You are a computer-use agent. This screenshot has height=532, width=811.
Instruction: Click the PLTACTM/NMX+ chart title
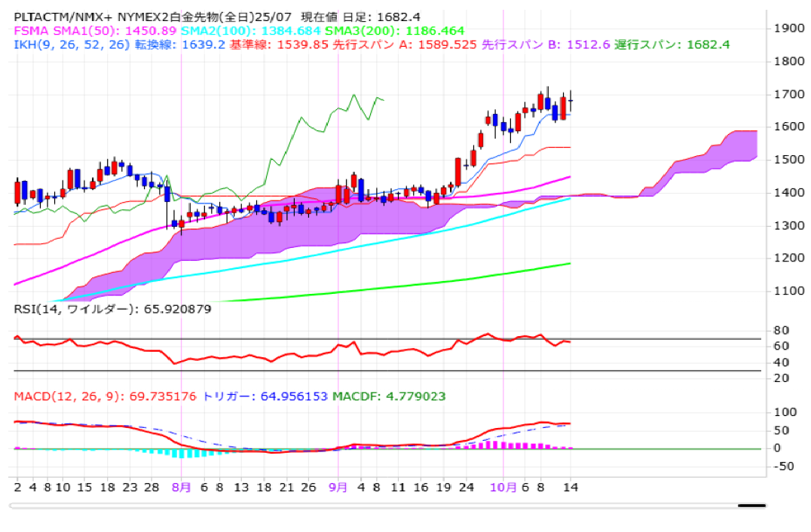click(x=60, y=17)
